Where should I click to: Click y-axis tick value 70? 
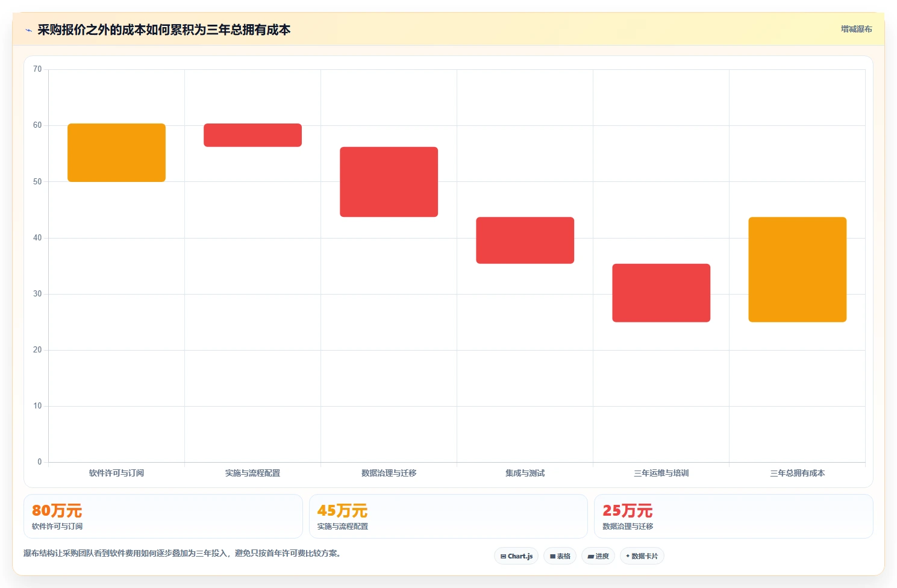[x=37, y=69]
